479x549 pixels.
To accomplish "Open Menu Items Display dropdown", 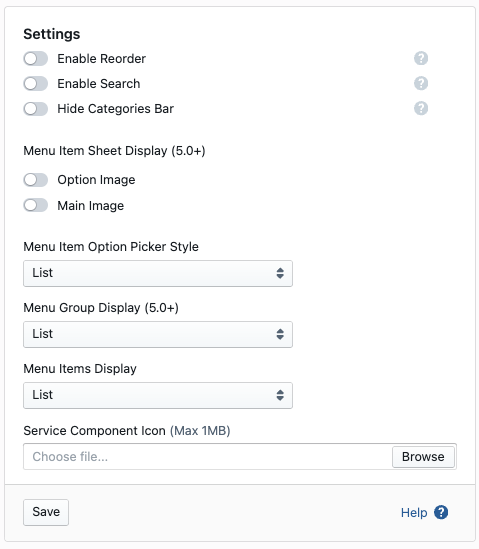I will pyautogui.click(x=158, y=395).
